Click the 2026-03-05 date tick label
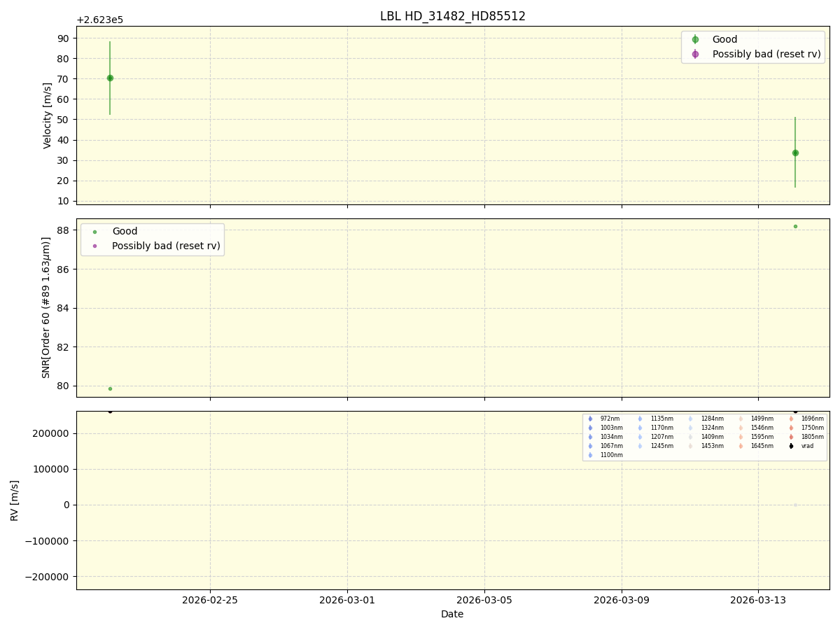This screenshot has height=630, width=840. [x=484, y=600]
